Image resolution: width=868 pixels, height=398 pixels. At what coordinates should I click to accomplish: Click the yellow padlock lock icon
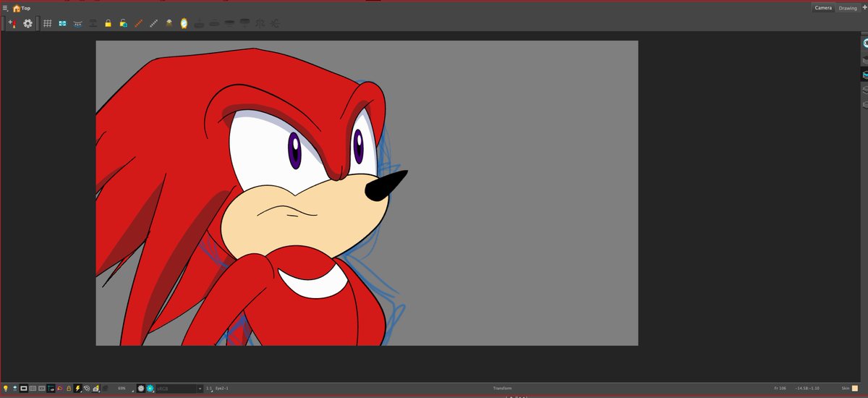108,23
